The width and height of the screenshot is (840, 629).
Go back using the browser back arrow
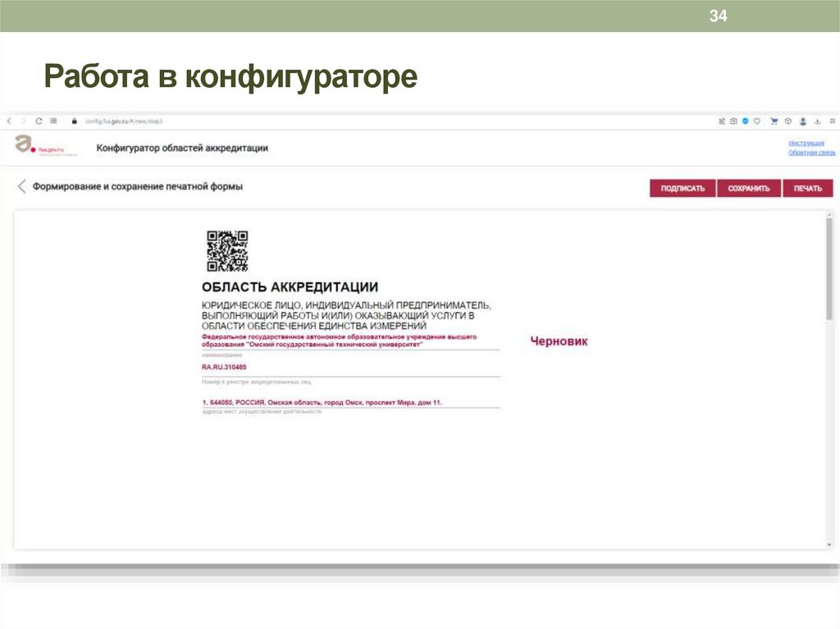10,121
